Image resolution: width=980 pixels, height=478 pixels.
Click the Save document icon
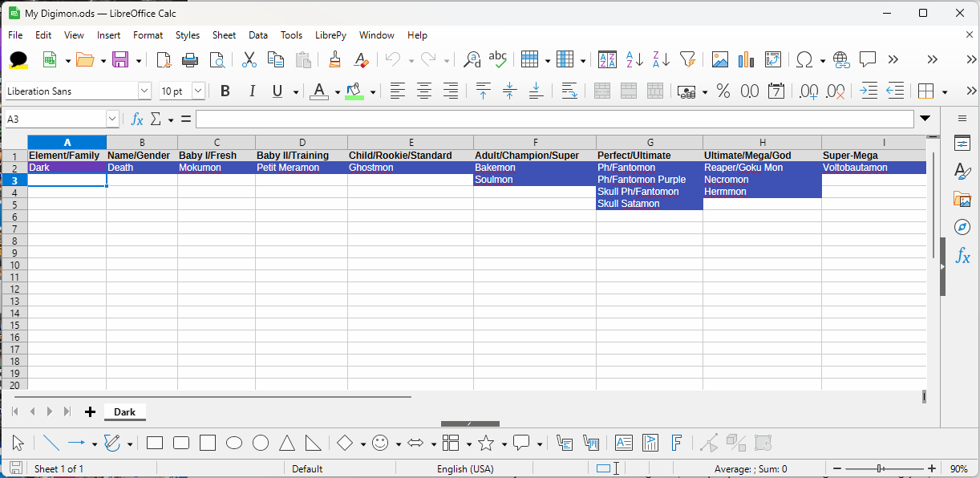[x=120, y=59]
